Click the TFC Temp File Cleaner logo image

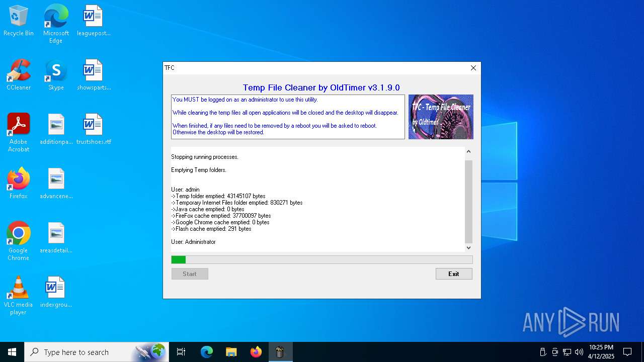click(x=441, y=117)
